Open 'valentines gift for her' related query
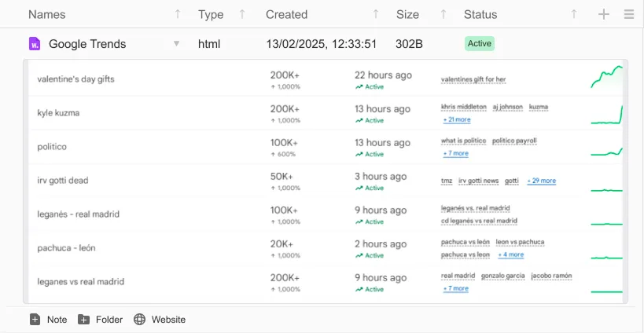 click(x=473, y=79)
